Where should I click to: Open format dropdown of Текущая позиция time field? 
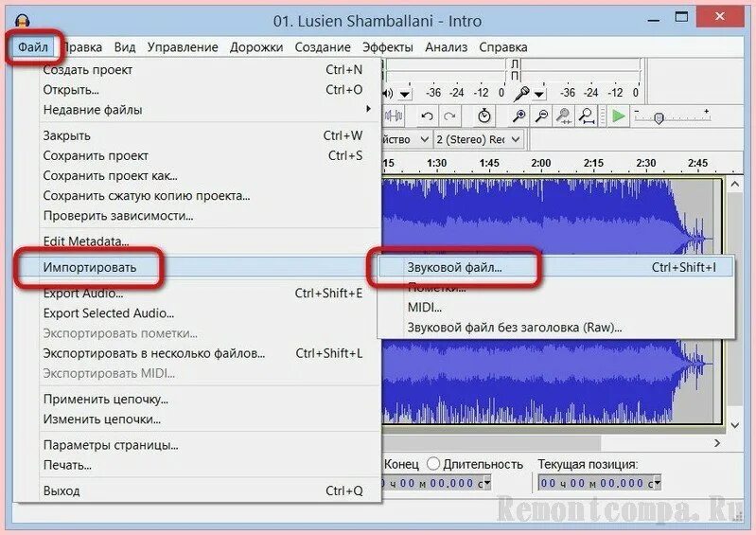coord(658,482)
